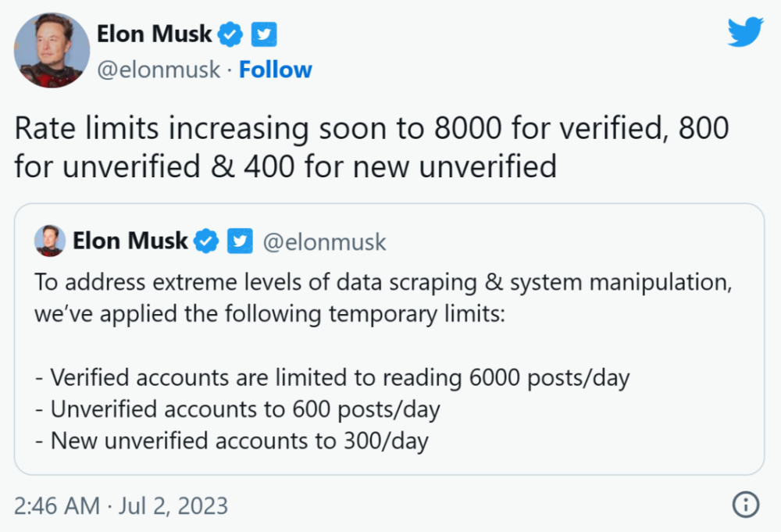Click the square Twitter badge inside the quoted tweet
This screenshot has width=781, height=532.
239,241
